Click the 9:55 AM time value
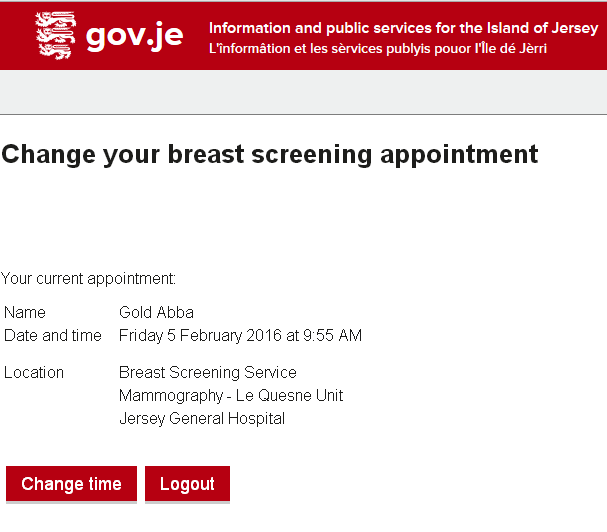This screenshot has width=607, height=532. coord(332,336)
